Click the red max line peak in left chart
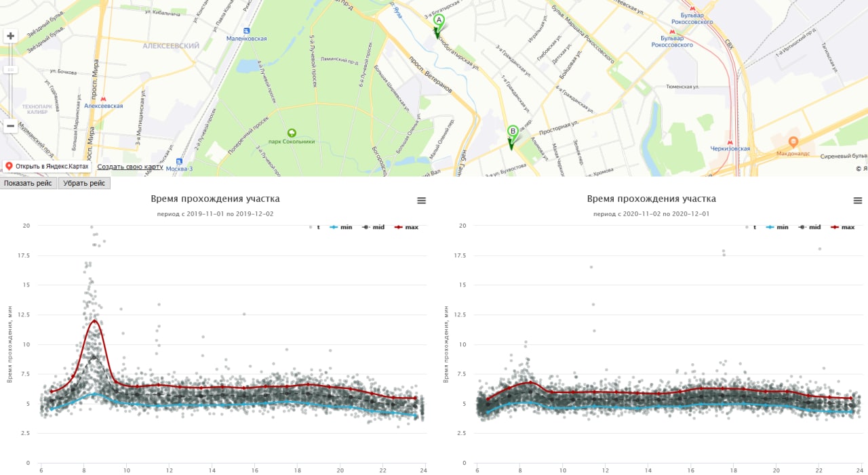The height and width of the screenshot is (475, 868). 94,321
